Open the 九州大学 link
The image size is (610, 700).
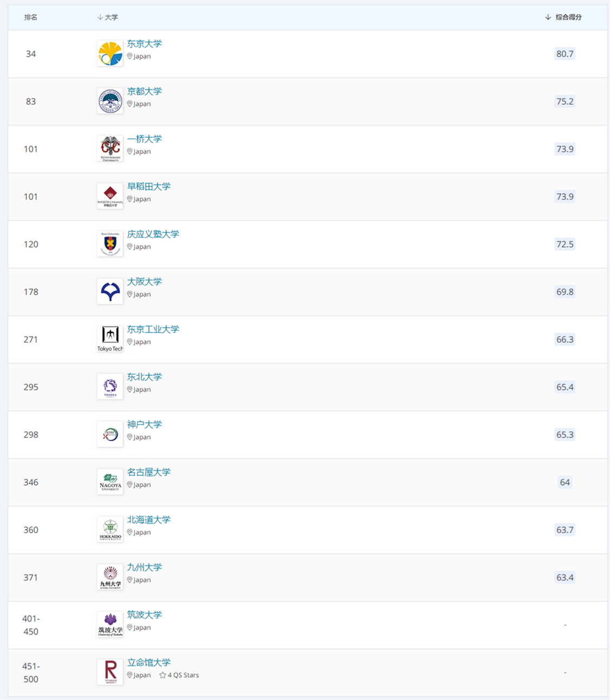point(144,567)
